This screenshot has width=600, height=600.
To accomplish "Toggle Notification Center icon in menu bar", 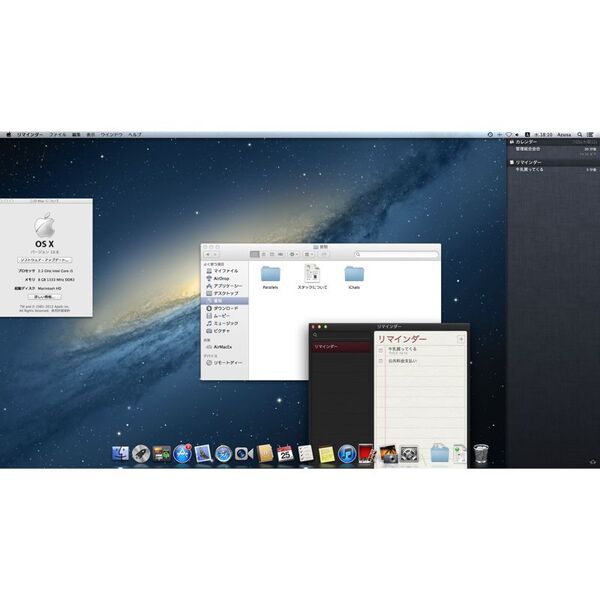I will click(590, 135).
